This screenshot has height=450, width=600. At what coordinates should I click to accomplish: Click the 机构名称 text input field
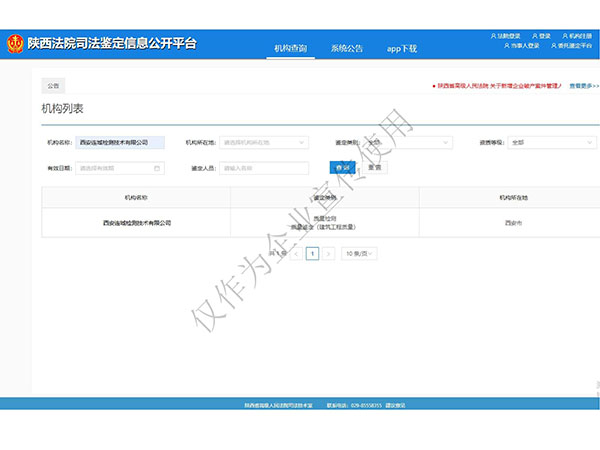pyautogui.click(x=120, y=142)
